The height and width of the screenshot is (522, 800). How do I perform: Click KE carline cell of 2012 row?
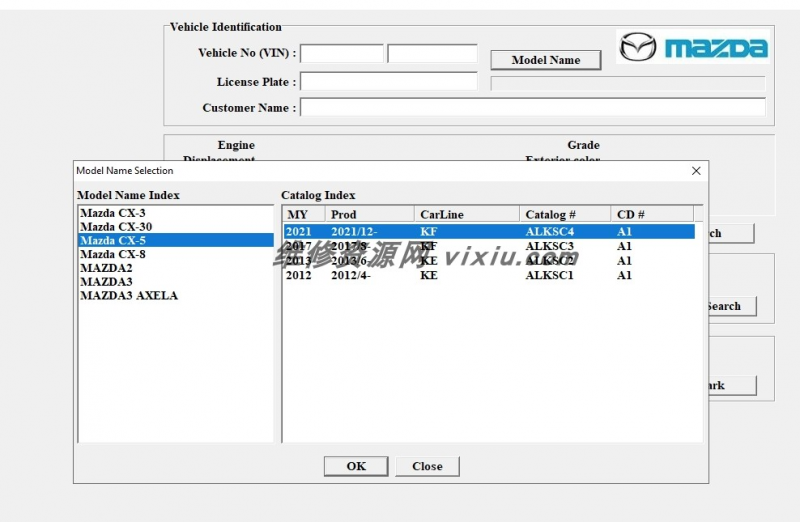coord(429,275)
